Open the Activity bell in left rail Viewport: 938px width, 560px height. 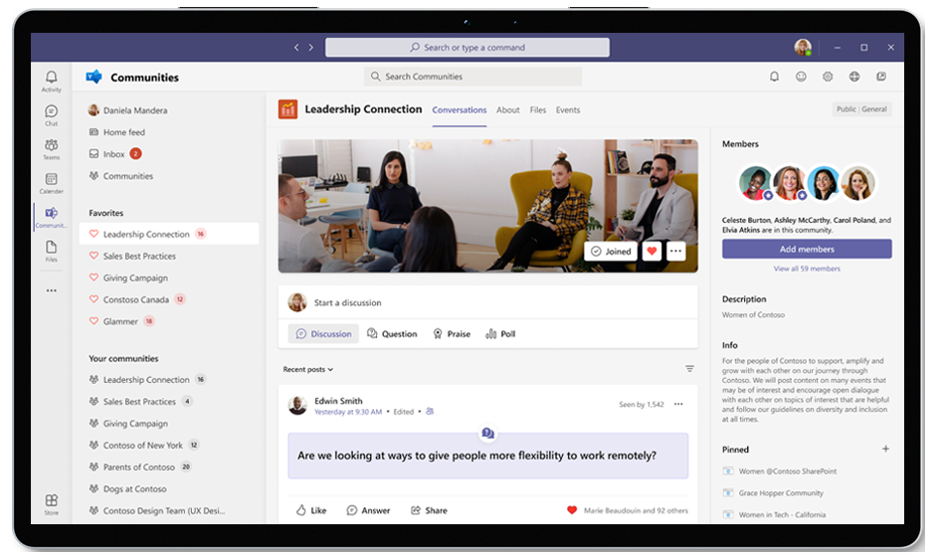pyautogui.click(x=51, y=81)
